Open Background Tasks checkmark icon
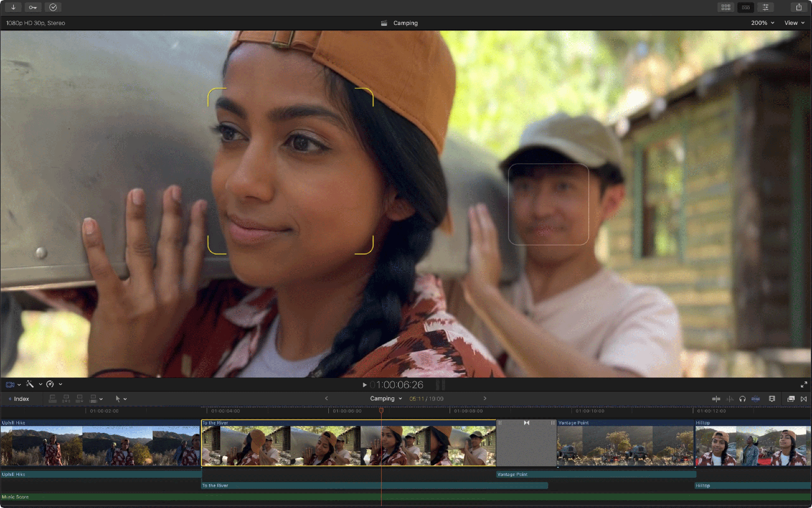 pos(53,7)
